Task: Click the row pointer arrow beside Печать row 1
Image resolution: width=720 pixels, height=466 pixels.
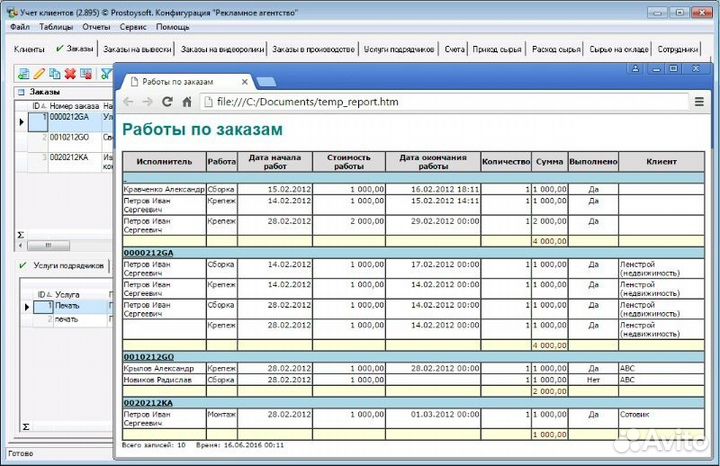Action: click(27, 306)
